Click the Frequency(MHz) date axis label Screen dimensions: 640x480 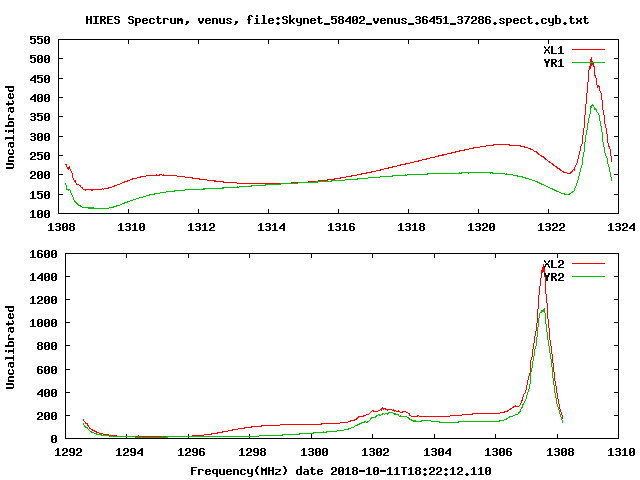[x=340, y=471]
